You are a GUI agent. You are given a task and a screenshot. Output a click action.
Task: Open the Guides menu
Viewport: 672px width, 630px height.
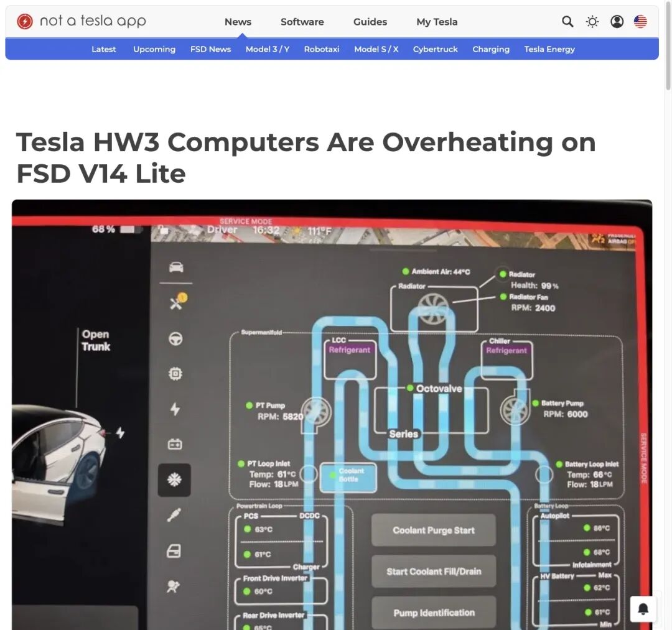point(370,22)
